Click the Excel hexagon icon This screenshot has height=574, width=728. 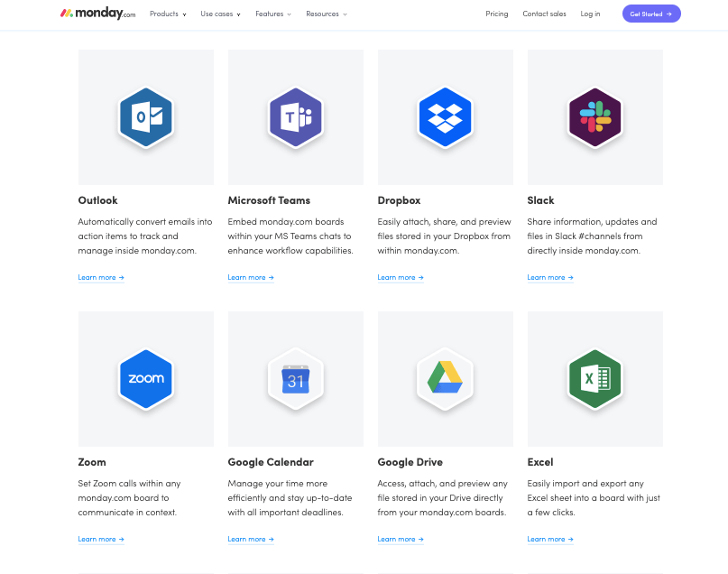(x=595, y=379)
